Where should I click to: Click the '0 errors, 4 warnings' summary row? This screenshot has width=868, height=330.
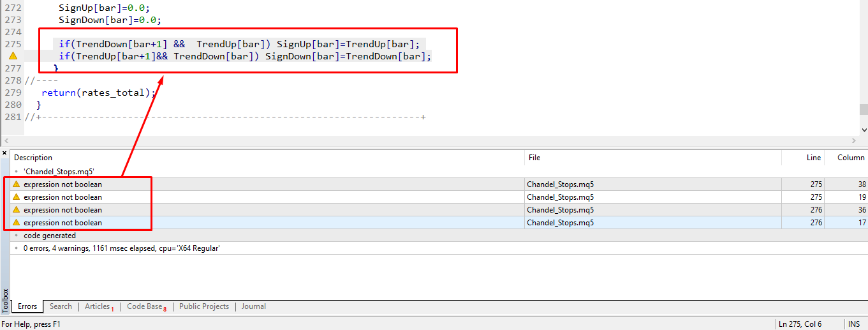[x=439, y=248]
